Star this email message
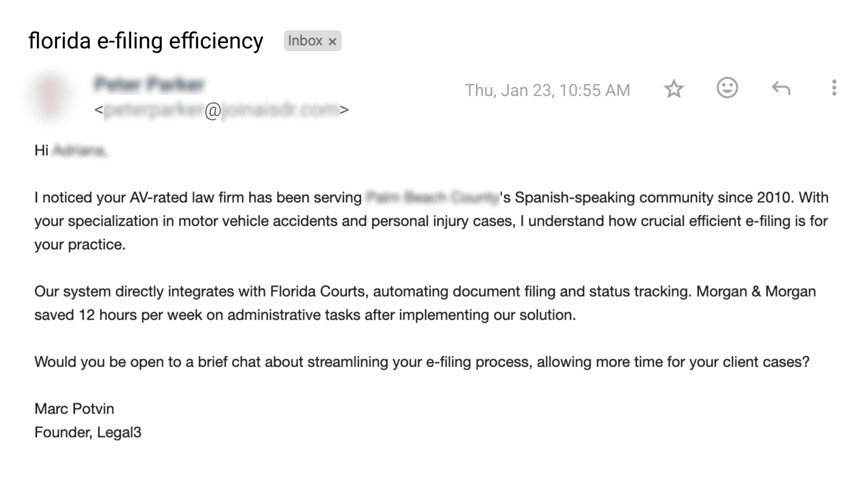868x477 pixels. [674, 89]
